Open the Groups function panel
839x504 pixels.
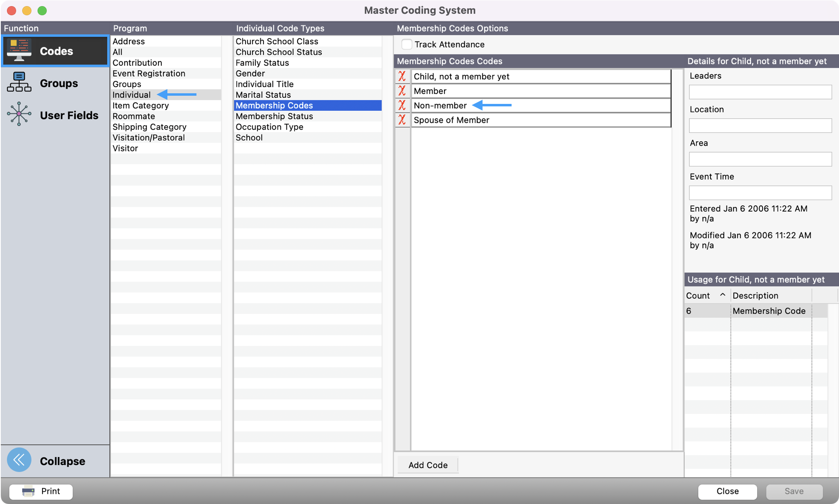pos(53,83)
